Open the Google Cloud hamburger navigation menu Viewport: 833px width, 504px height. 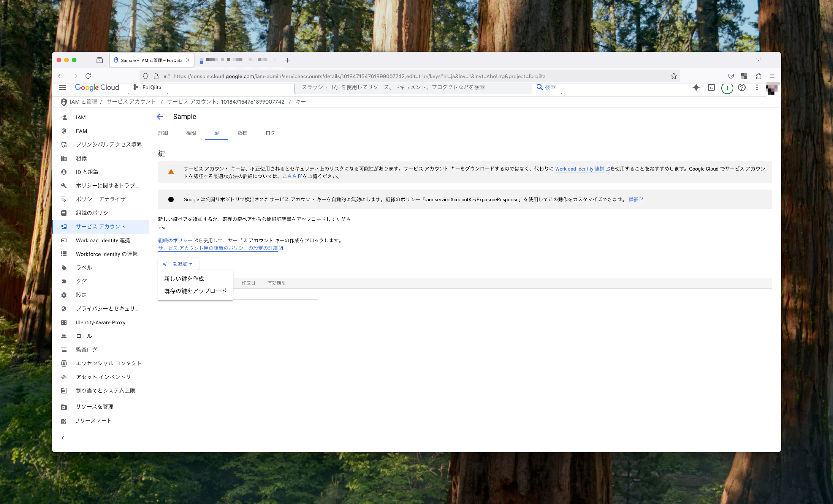pyautogui.click(x=62, y=87)
